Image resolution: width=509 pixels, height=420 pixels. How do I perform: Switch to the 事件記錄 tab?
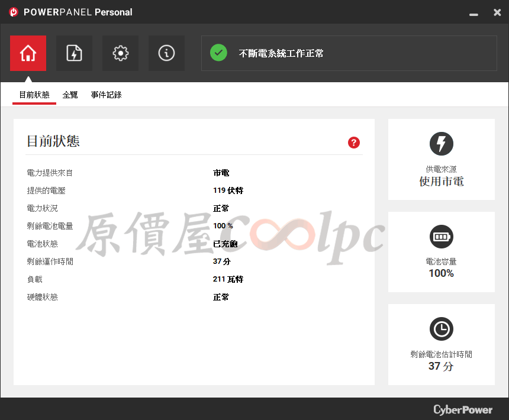tap(106, 95)
